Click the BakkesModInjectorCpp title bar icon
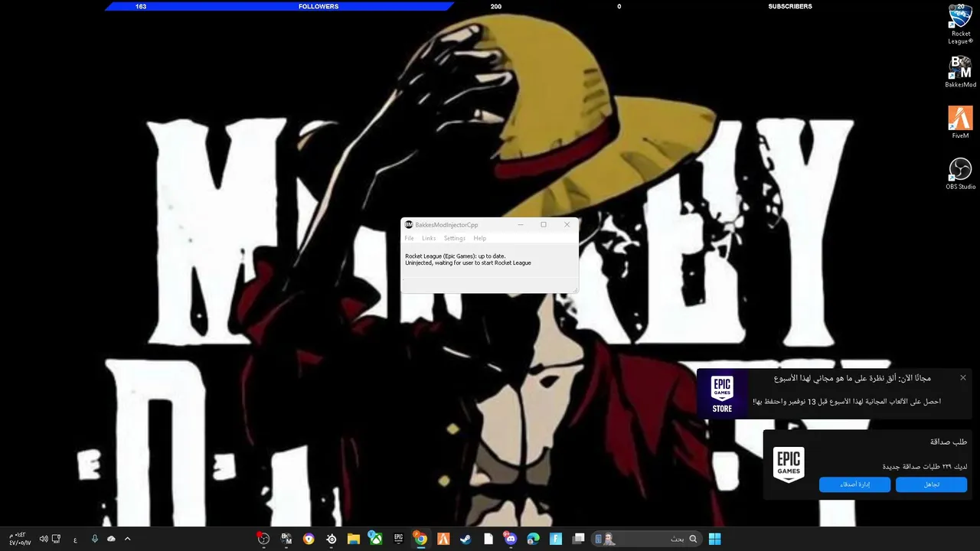The width and height of the screenshot is (980, 551). click(x=409, y=224)
